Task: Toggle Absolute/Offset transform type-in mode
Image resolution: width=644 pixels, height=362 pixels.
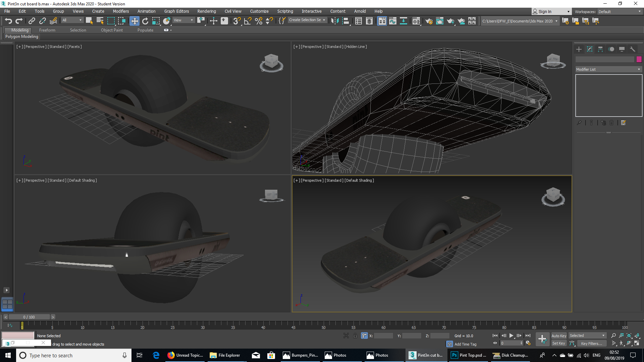Action: click(x=364, y=336)
